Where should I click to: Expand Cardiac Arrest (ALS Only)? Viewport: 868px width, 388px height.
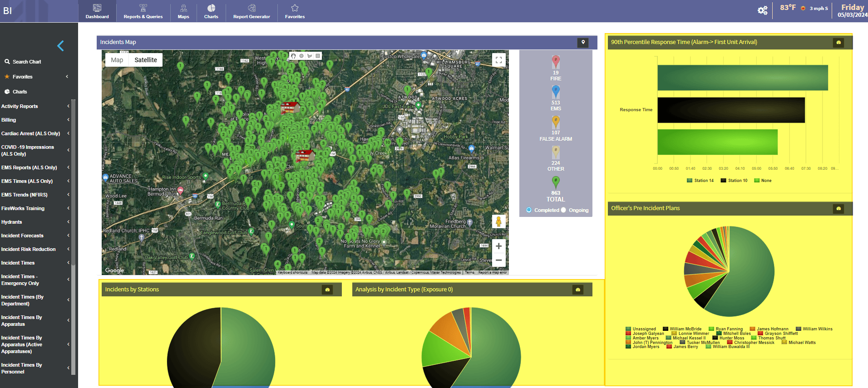coord(35,133)
